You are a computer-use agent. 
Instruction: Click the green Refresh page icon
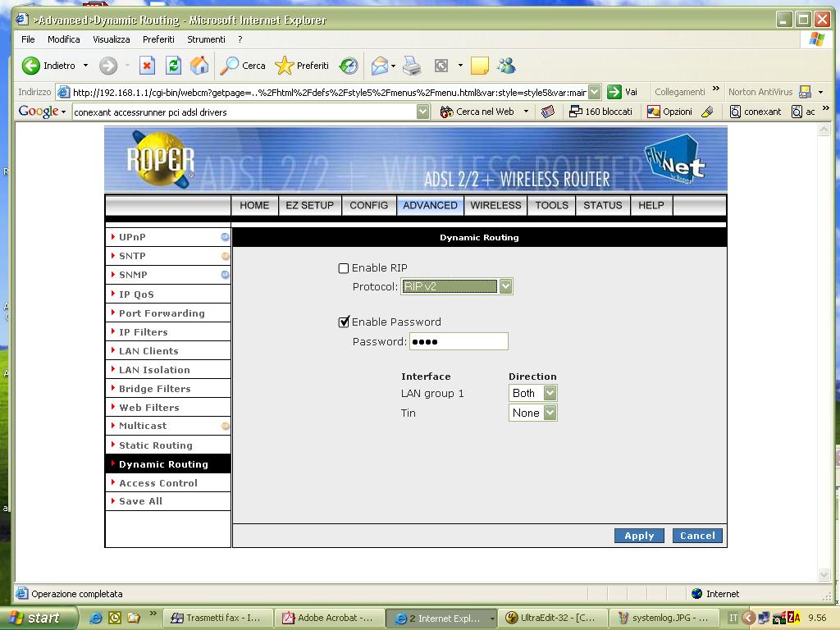pyautogui.click(x=173, y=66)
